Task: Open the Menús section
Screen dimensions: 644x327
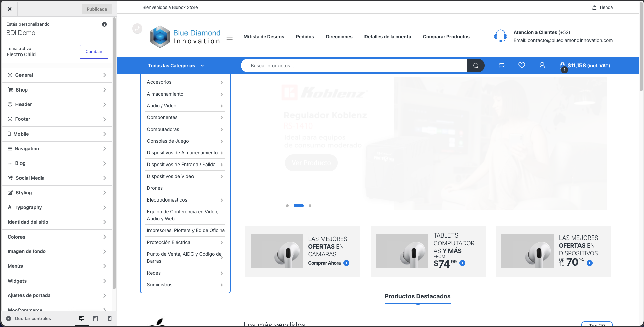Action: coord(57,266)
